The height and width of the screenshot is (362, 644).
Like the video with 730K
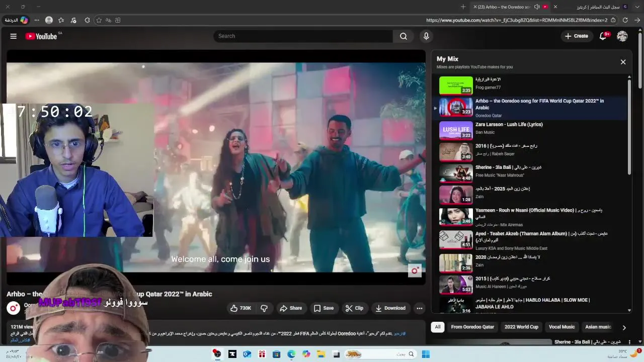click(240, 308)
